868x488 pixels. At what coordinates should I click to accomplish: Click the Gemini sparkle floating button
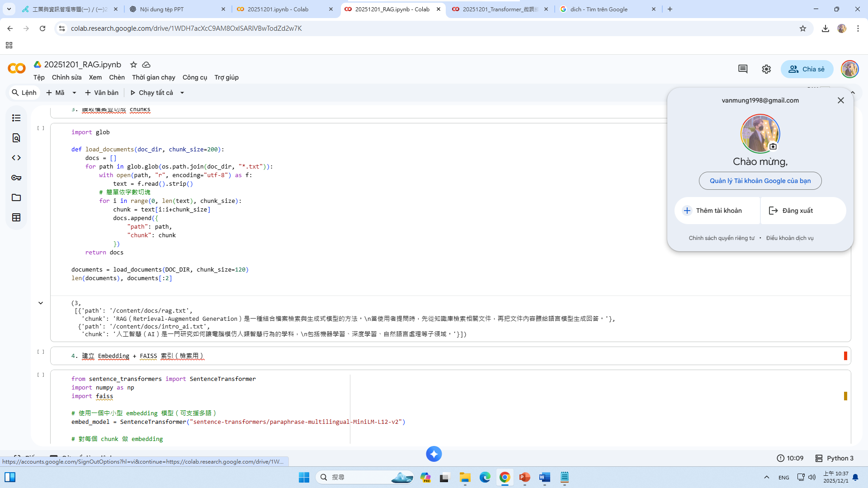[x=434, y=454]
